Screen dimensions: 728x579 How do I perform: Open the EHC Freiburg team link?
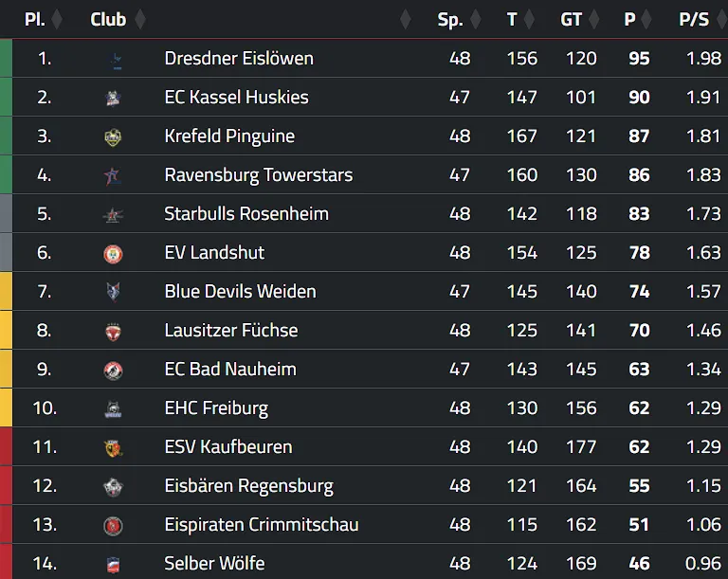coord(216,408)
